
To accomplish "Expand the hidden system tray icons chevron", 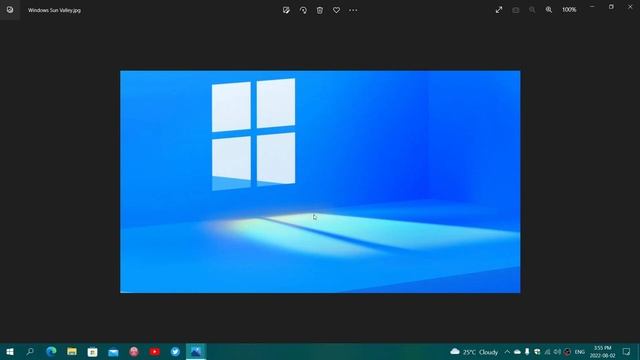I will tap(507, 352).
